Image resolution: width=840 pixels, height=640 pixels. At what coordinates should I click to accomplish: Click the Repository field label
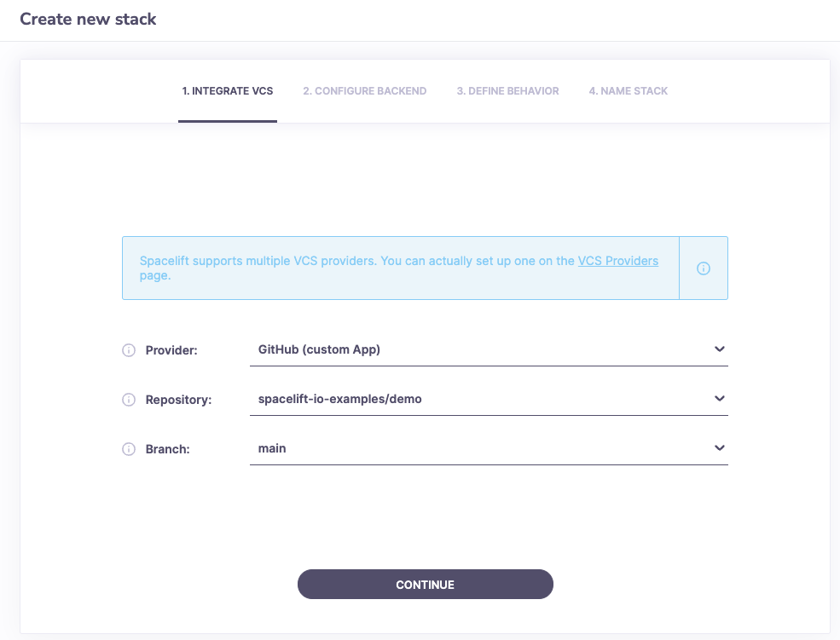click(178, 400)
